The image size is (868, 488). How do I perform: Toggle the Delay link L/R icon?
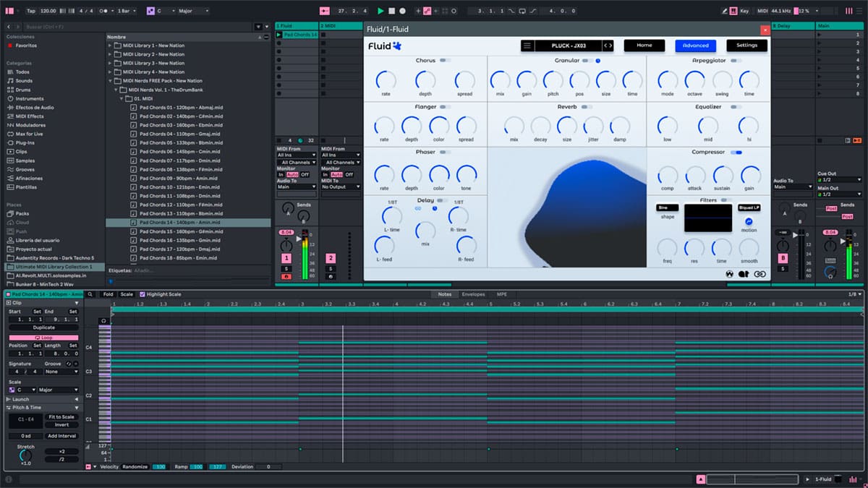(x=417, y=208)
